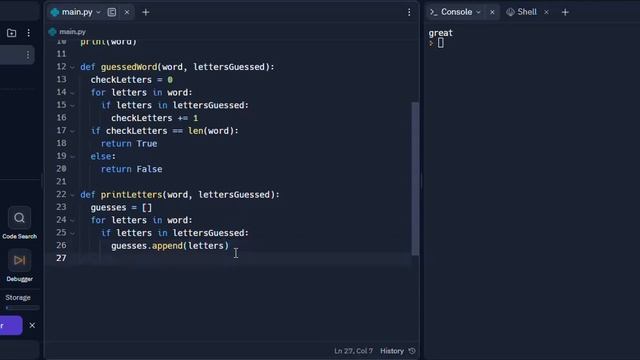Screen dimensions: 640x360
Task: Click the purple button at bottom left
Action: point(11,325)
